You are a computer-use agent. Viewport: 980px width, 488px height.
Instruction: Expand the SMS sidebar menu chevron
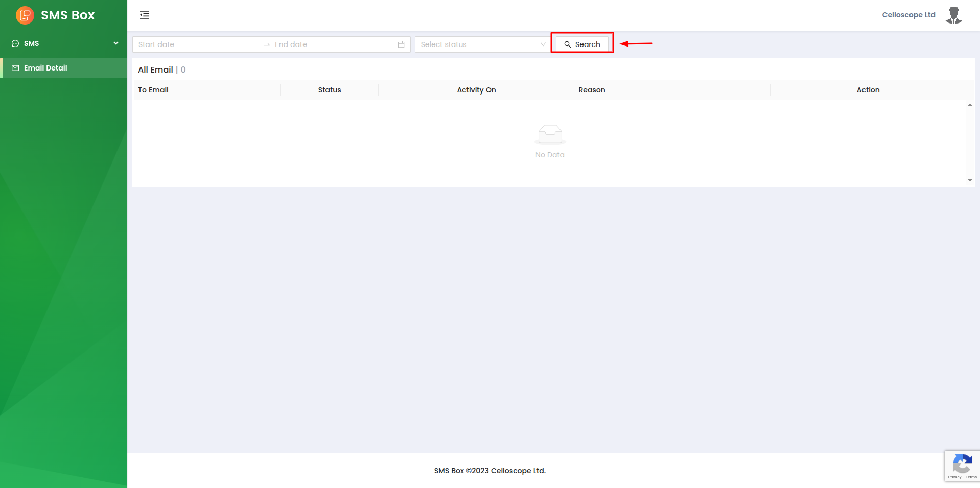point(116,43)
